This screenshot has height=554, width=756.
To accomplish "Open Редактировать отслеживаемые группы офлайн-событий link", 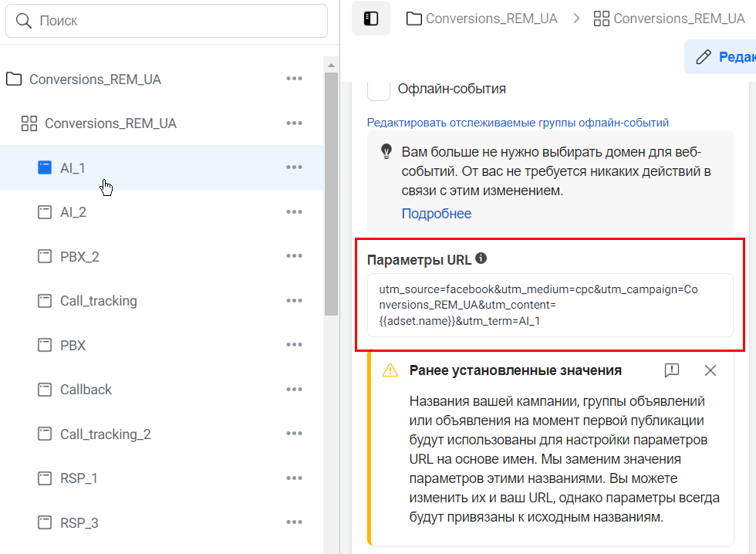I will (518, 123).
